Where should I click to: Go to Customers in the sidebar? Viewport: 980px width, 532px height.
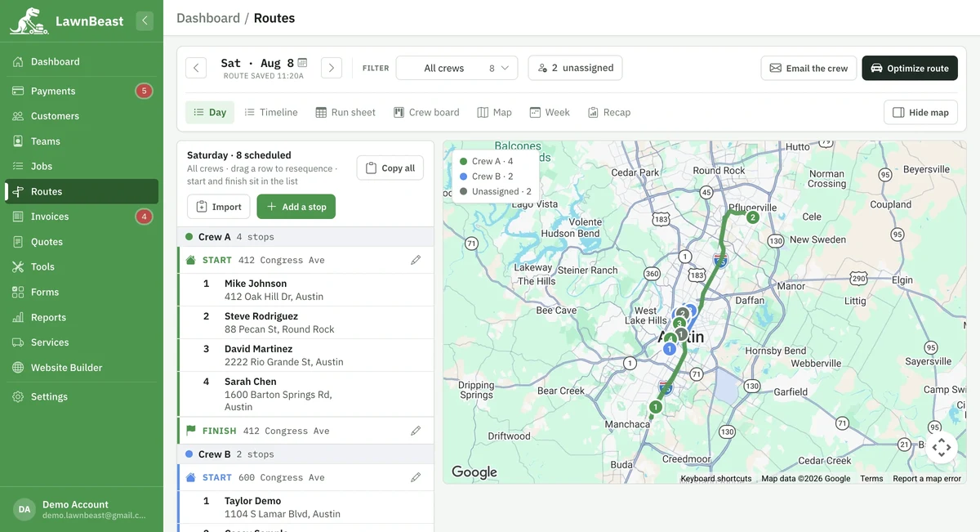click(82, 116)
